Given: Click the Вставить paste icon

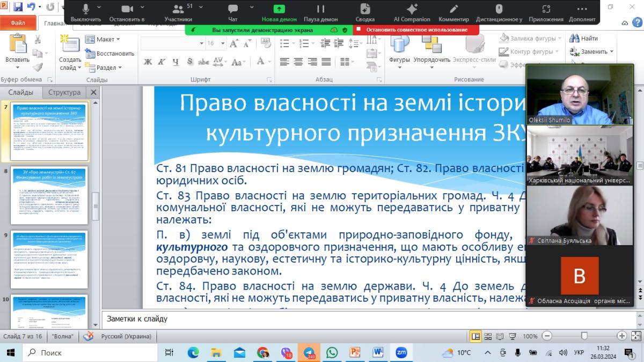Looking at the screenshot, I should 17,44.
